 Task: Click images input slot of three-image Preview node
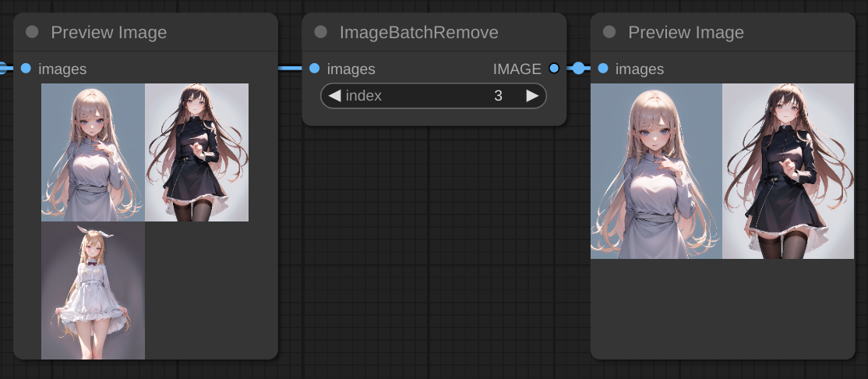[x=26, y=69]
